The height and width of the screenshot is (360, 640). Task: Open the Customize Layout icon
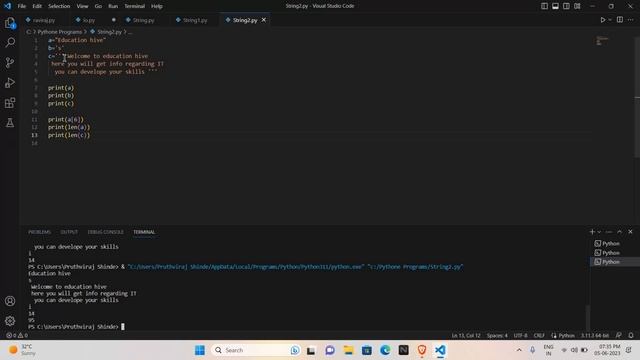coord(578,6)
